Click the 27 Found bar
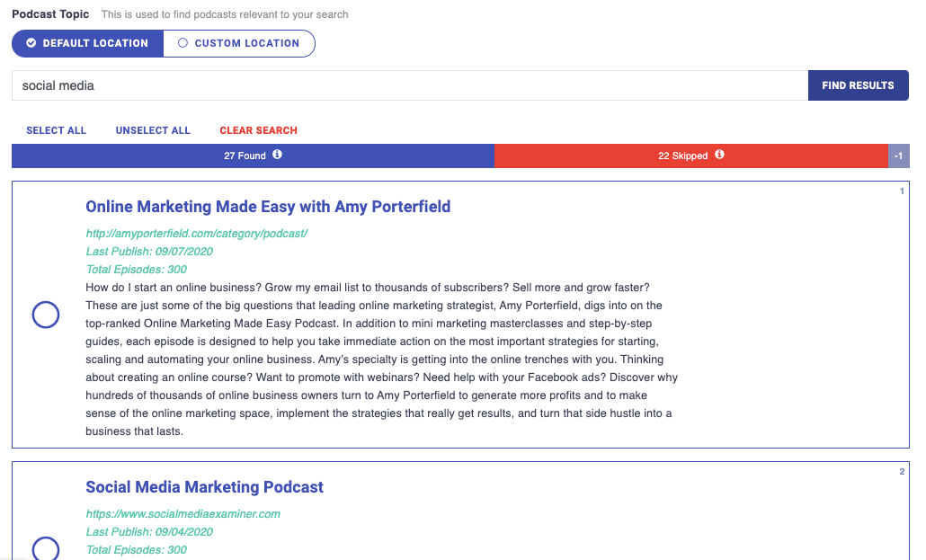The image size is (926, 560). (x=253, y=156)
